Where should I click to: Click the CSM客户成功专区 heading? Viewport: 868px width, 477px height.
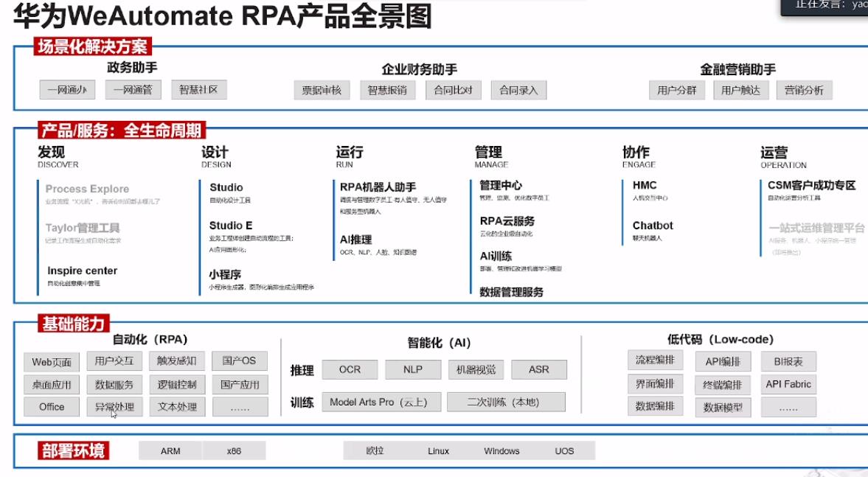pyautogui.click(x=811, y=185)
